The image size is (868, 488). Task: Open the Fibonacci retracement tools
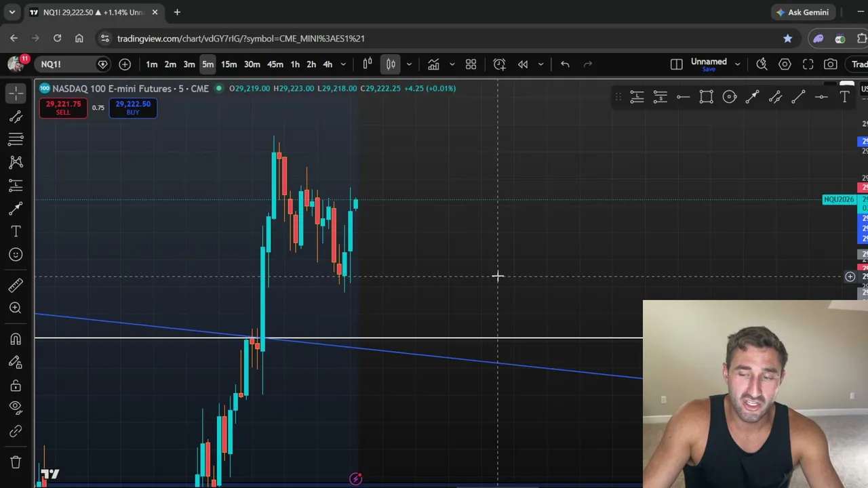(16, 139)
